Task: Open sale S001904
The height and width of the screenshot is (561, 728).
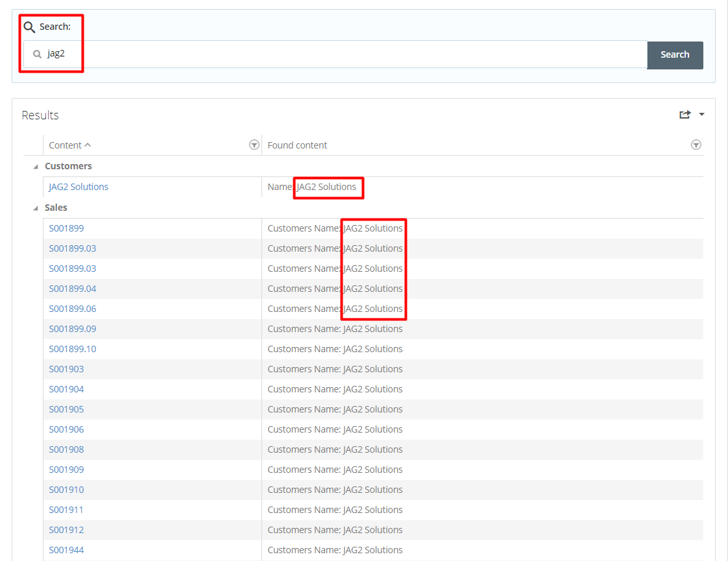Action: pyautogui.click(x=66, y=389)
